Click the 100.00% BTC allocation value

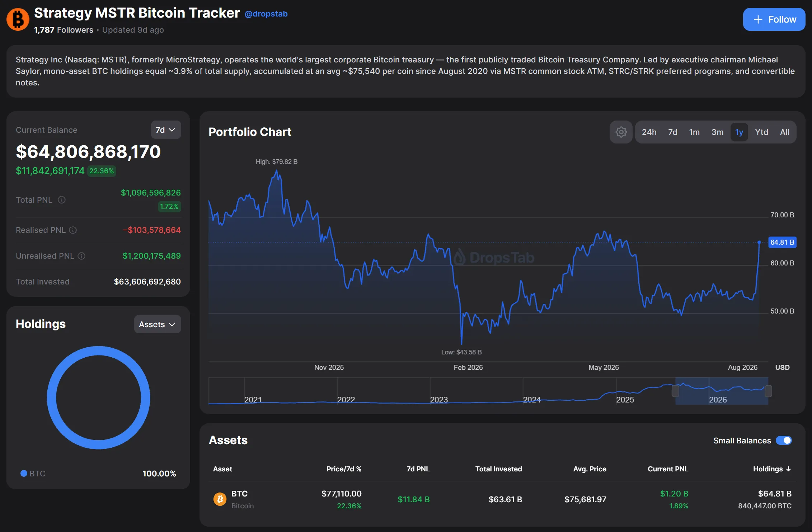point(159,474)
